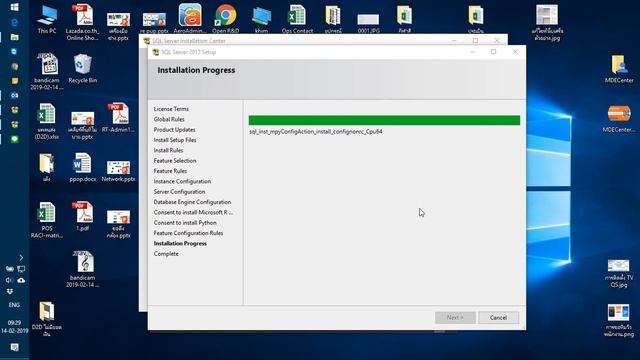Select the Network.pptx presentation

pos(118,171)
